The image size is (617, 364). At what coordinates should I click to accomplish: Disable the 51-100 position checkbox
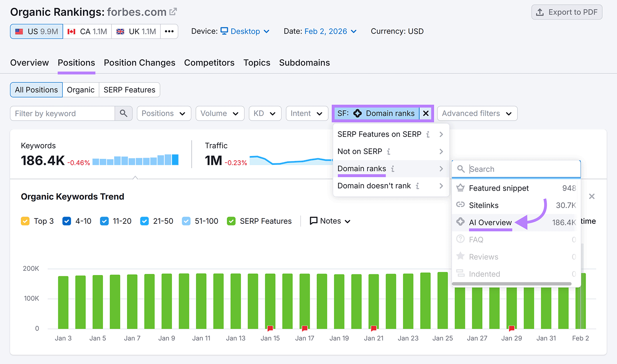(186, 221)
